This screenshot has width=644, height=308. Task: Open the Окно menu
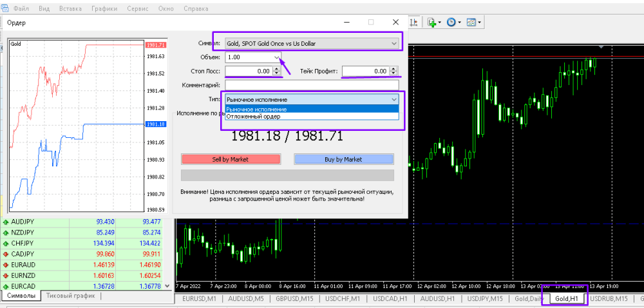pyautogui.click(x=167, y=8)
